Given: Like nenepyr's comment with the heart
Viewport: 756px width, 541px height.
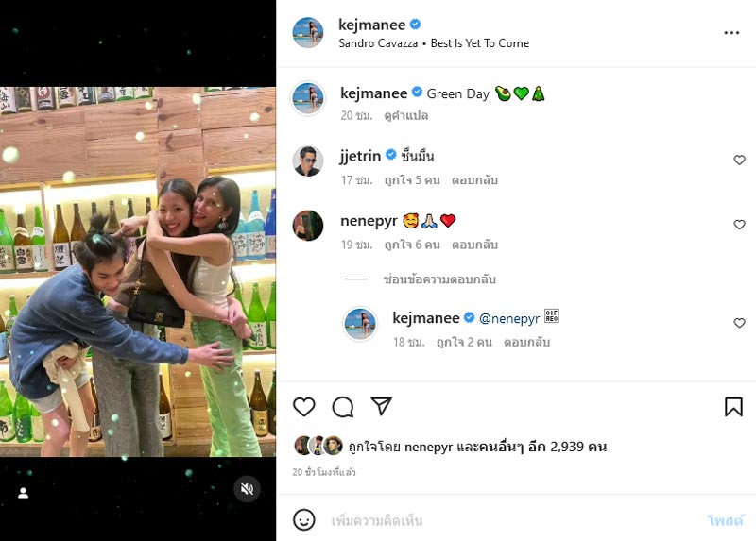Looking at the screenshot, I should pyautogui.click(x=740, y=225).
